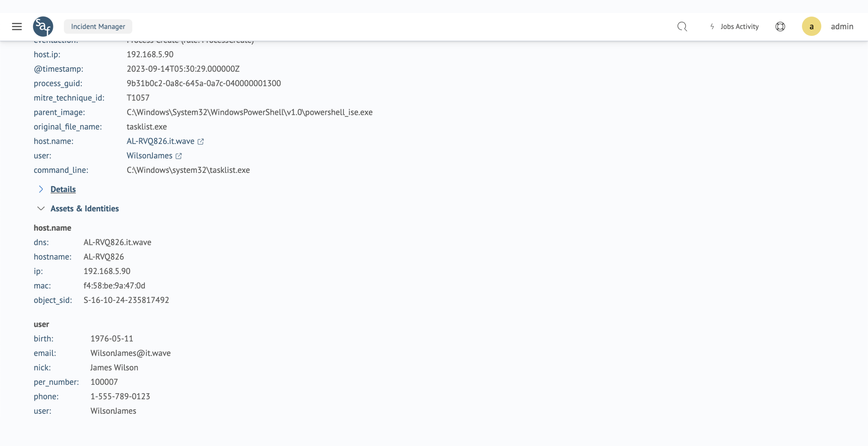Click the Assets & Identities heading
The width and height of the screenshot is (868, 446).
pos(85,209)
